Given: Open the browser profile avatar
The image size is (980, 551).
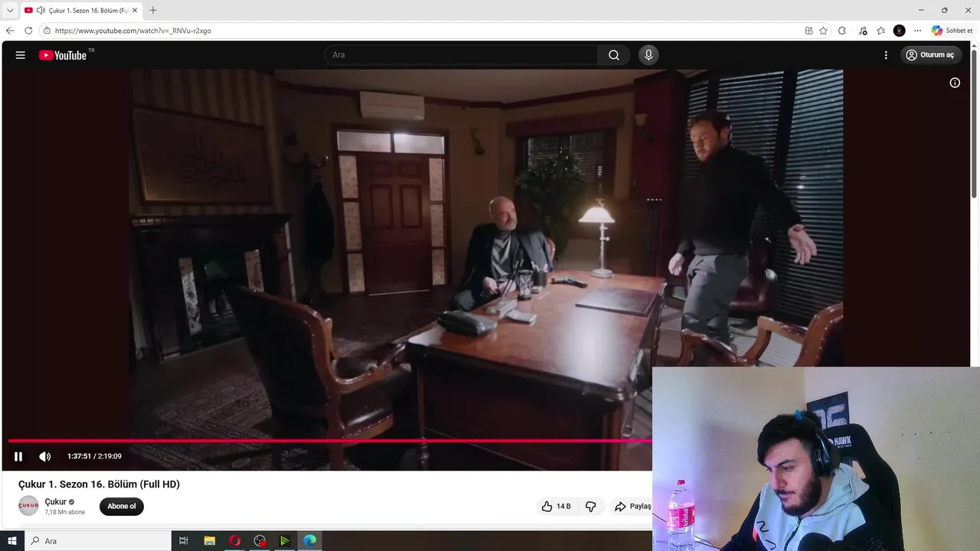Looking at the screenshot, I should tap(900, 31).
